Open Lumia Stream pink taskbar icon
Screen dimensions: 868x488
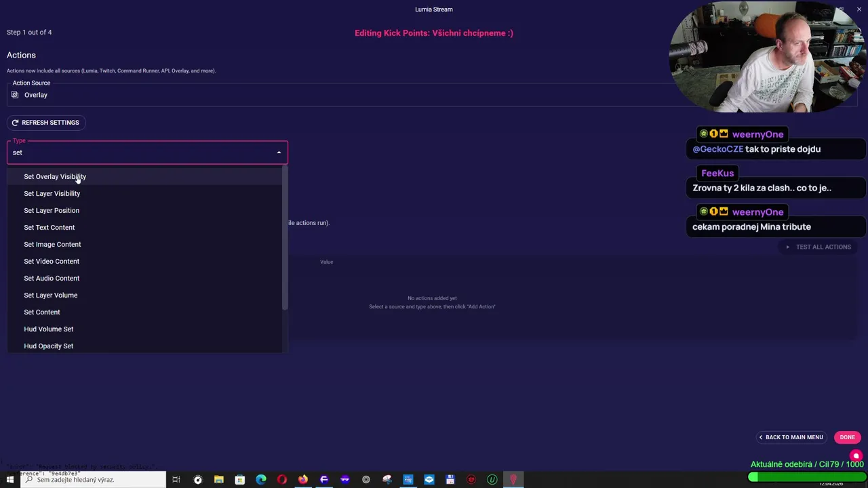(513, 480)
